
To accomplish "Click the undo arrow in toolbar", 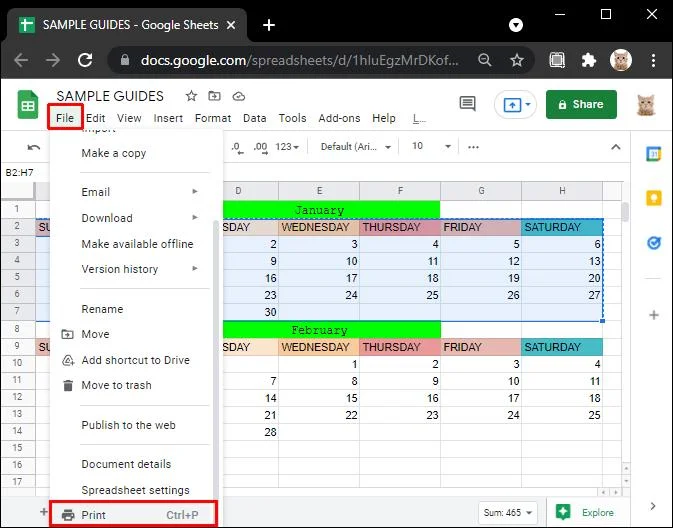I will tap(33, 148).
